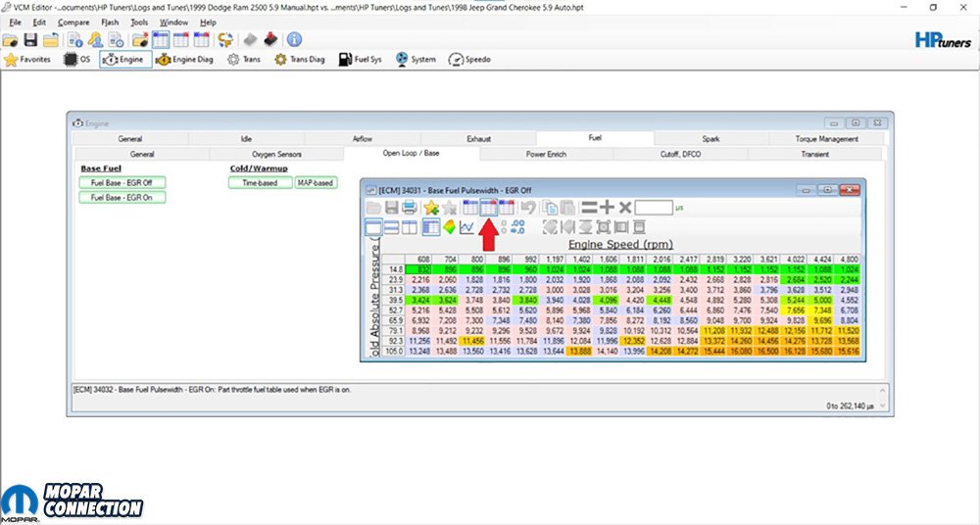Open the Flash menu

(110, 22)
